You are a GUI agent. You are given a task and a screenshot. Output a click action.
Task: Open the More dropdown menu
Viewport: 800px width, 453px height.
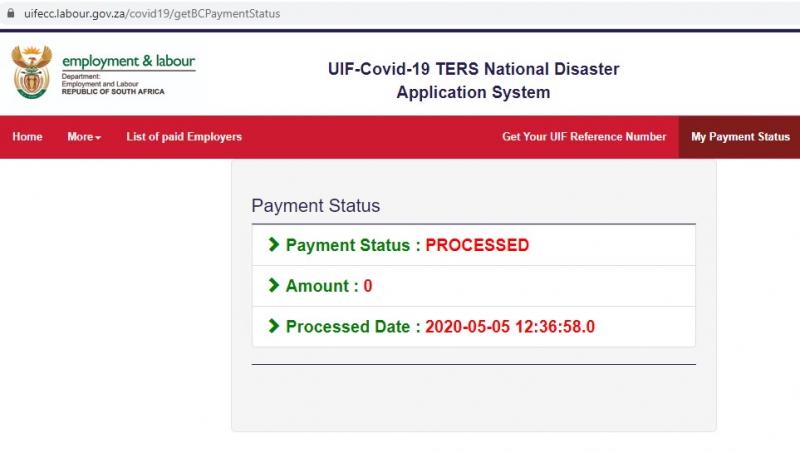[x=84, y=137]
